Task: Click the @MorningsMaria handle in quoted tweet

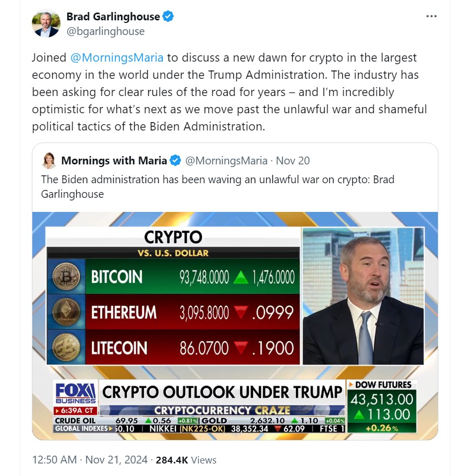Action: click(x=226, y=161)
